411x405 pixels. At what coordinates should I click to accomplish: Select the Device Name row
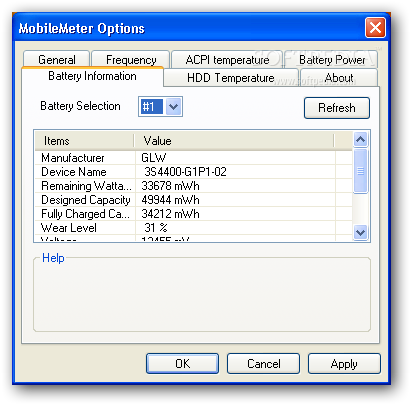tap(193, 172)
